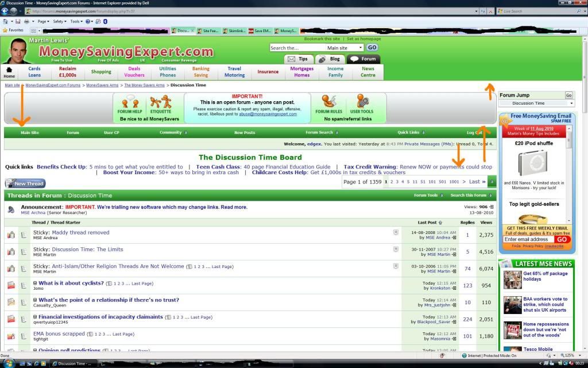Go to the Last » page of threads
Screen dimensions: 588x368
coord(477,182)
